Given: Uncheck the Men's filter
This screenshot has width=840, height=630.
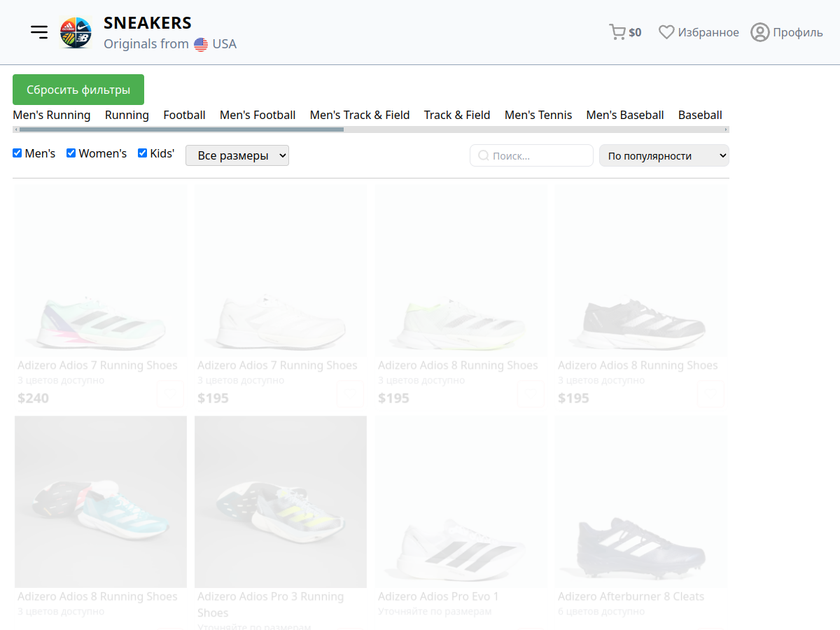Looking at the screenshot, I should pyautogui.click(x=16, y=153).
